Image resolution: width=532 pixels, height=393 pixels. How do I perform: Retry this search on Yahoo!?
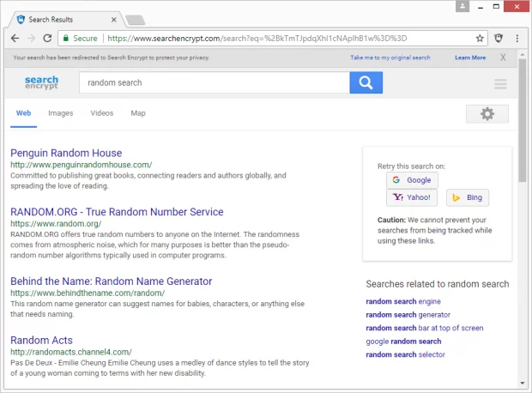412,197
